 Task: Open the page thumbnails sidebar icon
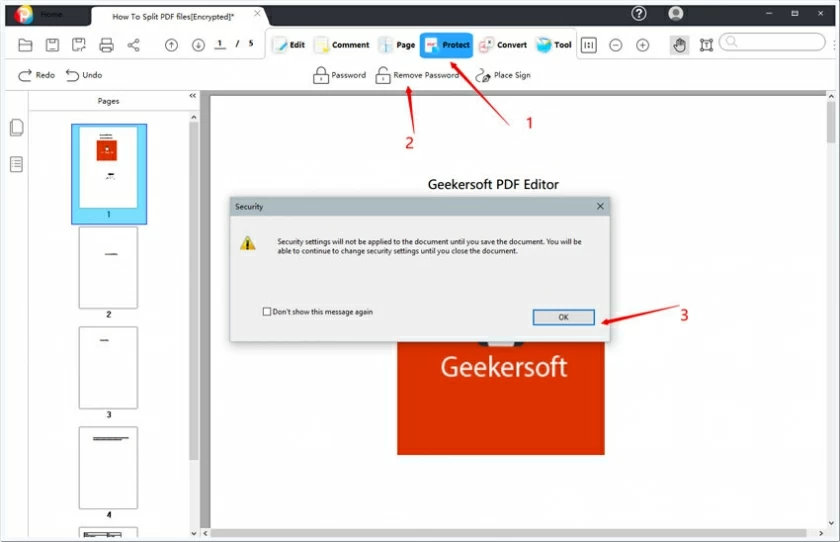17,127
